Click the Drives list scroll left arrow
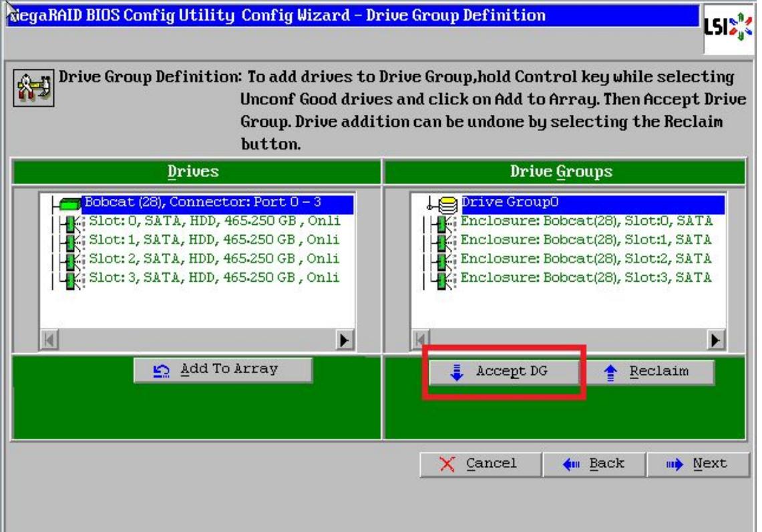Viewport: 762px width, 532px height. 49,340
